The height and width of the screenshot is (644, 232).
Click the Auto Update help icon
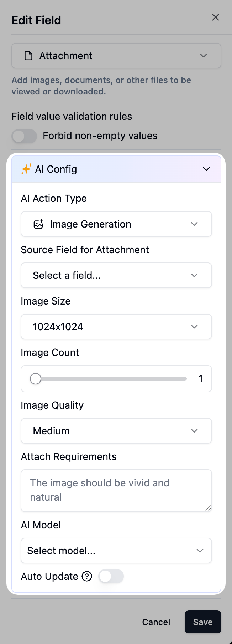87,576
